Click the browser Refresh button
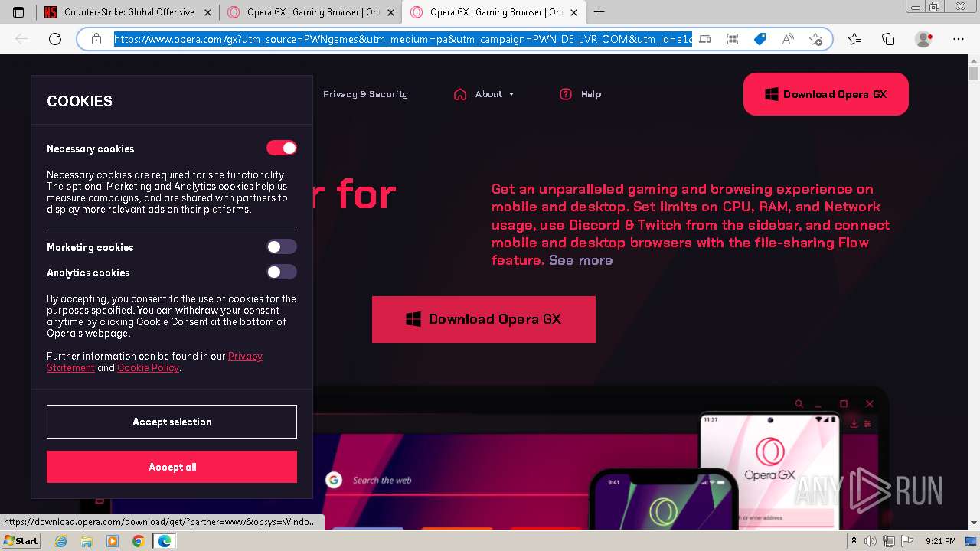The image size is (980, 551). coord(54,39)
